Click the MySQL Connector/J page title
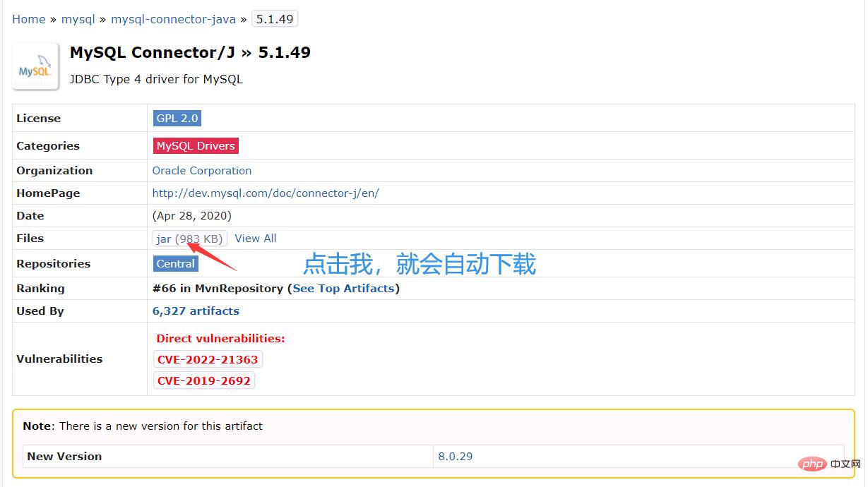The image size is (868, 487). click(152, 52)
